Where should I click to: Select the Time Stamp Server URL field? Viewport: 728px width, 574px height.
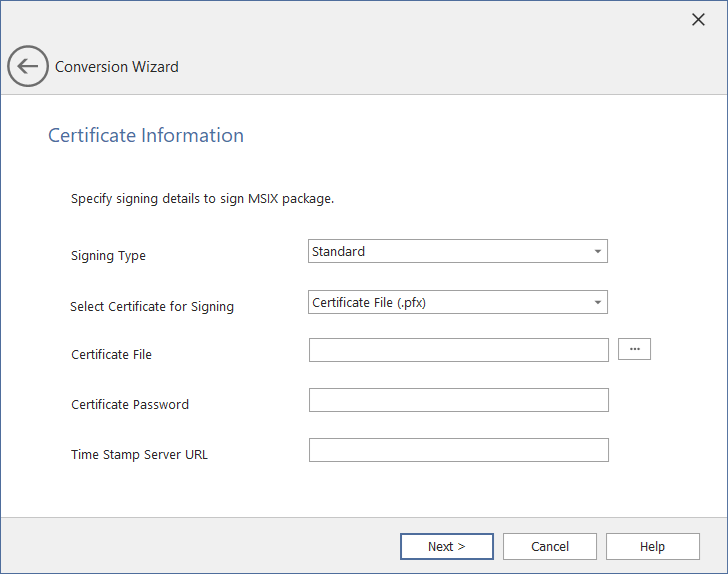click(x=458, y=450)
